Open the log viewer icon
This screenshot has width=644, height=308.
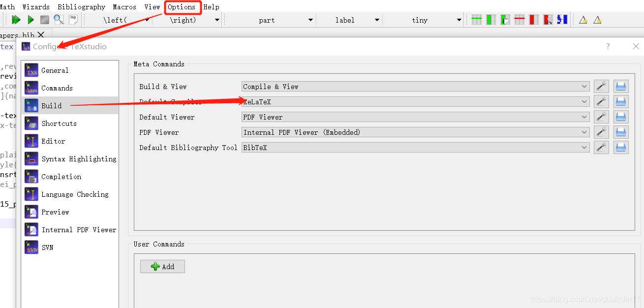[73, 19]
